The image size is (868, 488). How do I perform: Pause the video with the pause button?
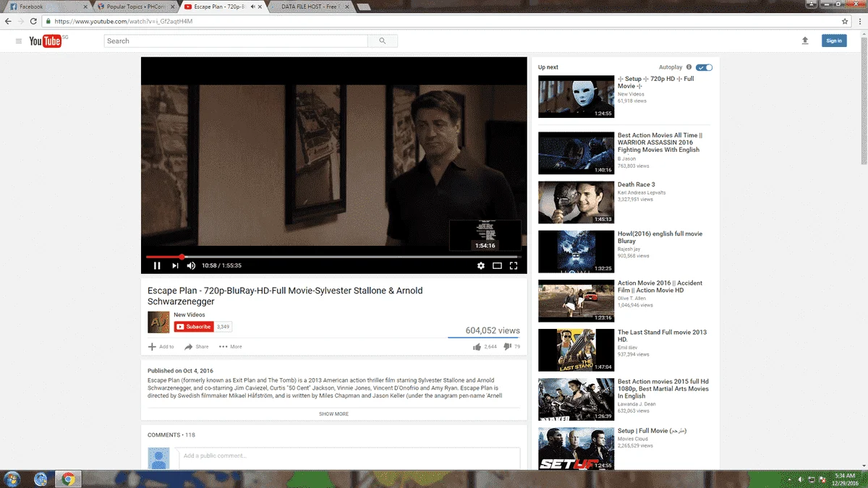pos(157,265)
